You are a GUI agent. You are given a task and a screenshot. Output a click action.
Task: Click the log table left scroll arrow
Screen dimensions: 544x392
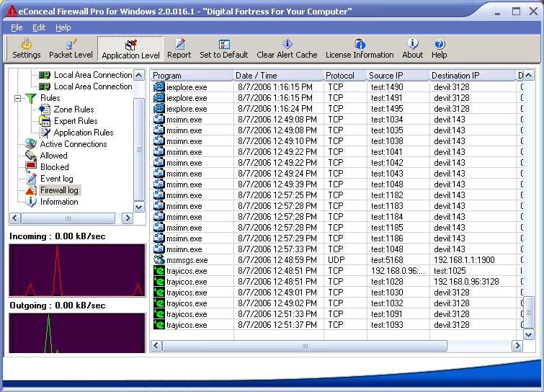pos(156,346)
